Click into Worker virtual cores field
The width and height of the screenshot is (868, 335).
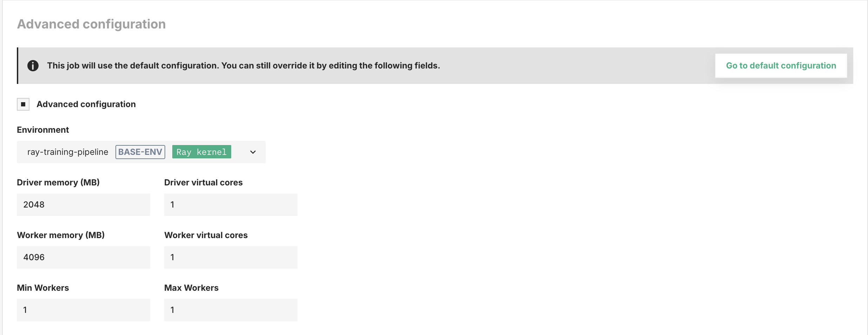(x=231, y=257)
